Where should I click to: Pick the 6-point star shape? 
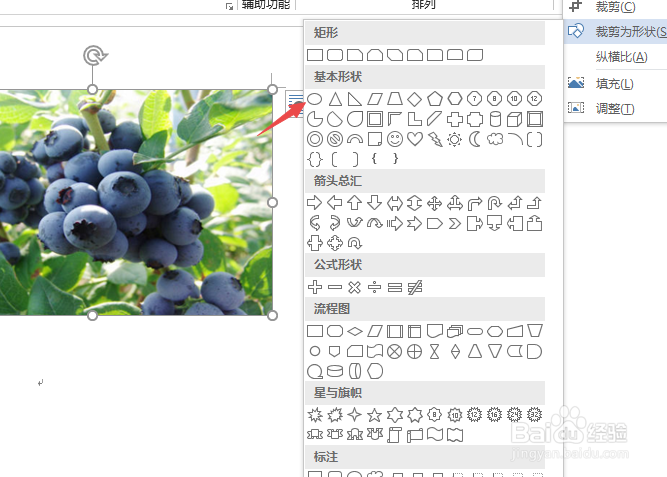395,414
